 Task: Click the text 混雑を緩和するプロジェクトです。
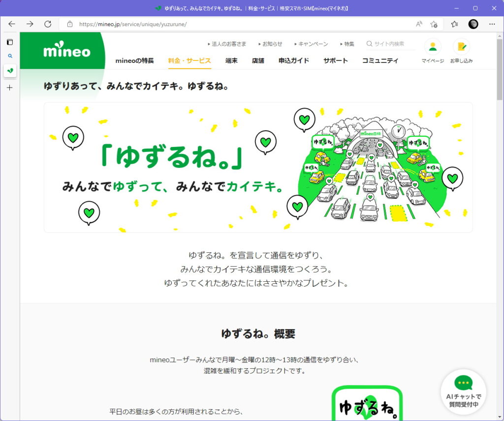254,370
